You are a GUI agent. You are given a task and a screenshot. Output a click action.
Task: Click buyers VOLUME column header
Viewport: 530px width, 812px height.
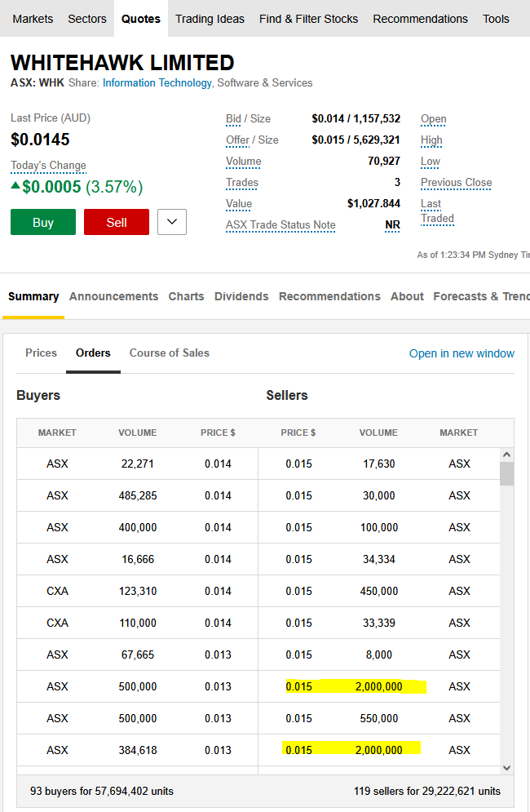pyautogui.click(x=137, y=433)
